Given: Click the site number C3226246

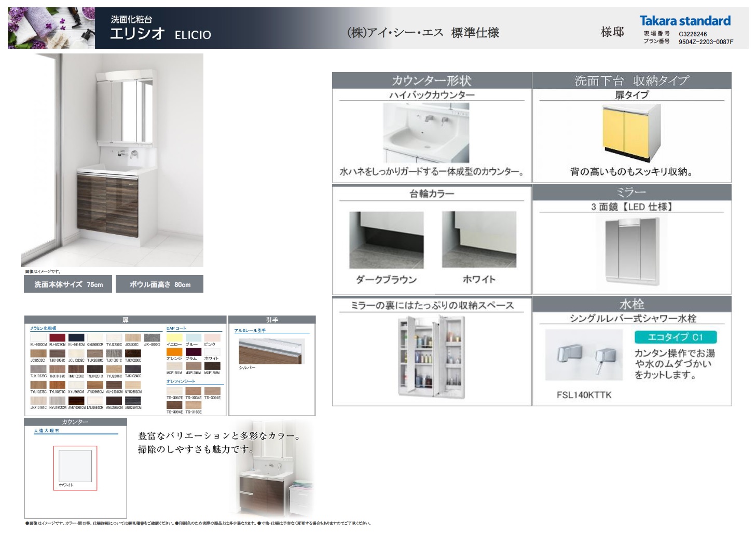Looking at the screenshot, I should pos(693,34).
